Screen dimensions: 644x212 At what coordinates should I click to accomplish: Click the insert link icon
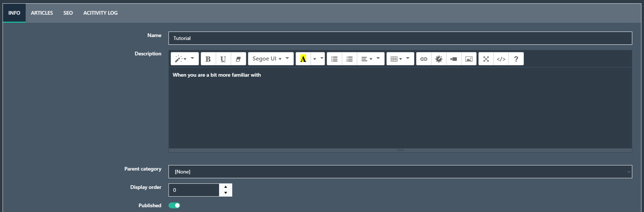(x=423, y=59)
